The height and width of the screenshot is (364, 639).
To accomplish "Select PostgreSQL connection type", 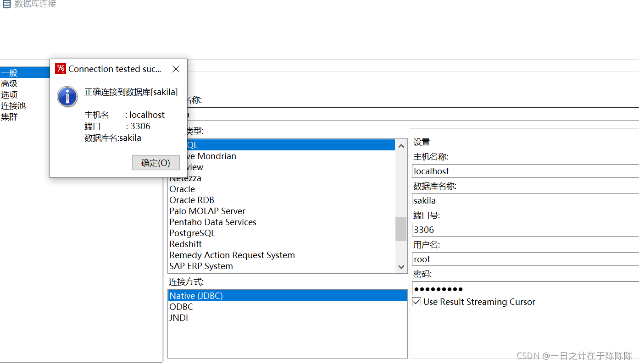I will [x=281, y=233].
